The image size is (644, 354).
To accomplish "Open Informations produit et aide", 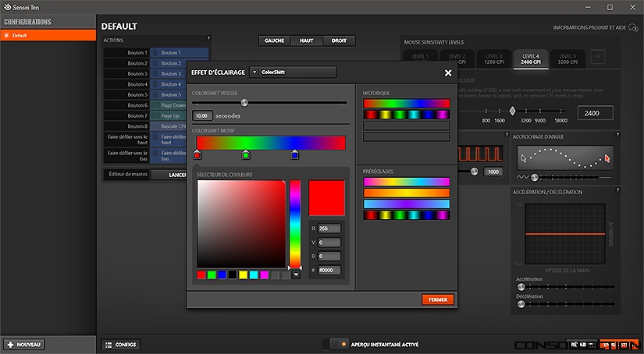I will click(x=595, y=27).
